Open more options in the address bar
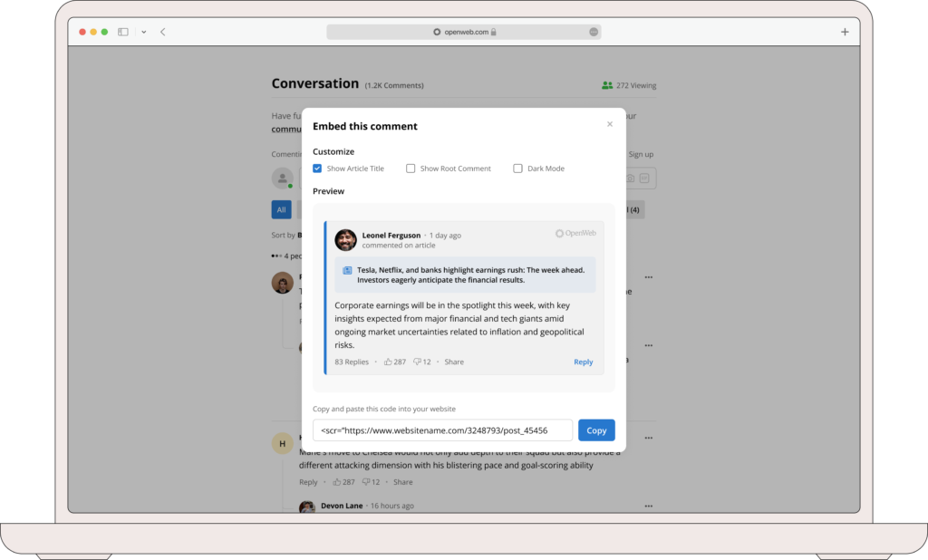This screenshot has height=560, width=928. tap(594, 32)
